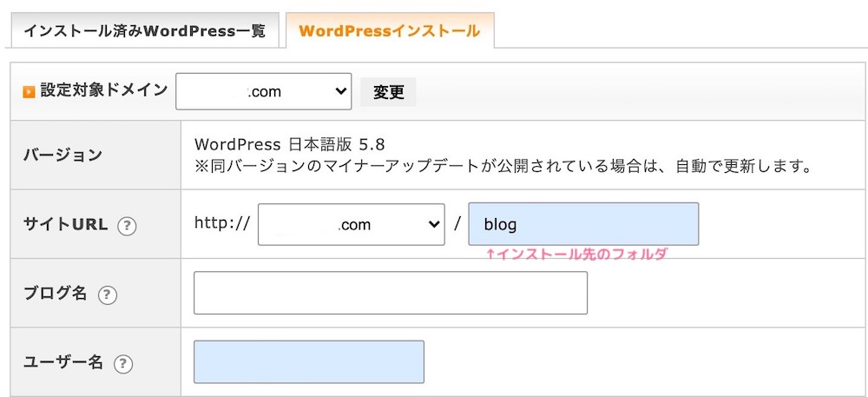
Task: Click the orange arrow icon beside 設定対象ドメイン
Action: click(29, 92)
